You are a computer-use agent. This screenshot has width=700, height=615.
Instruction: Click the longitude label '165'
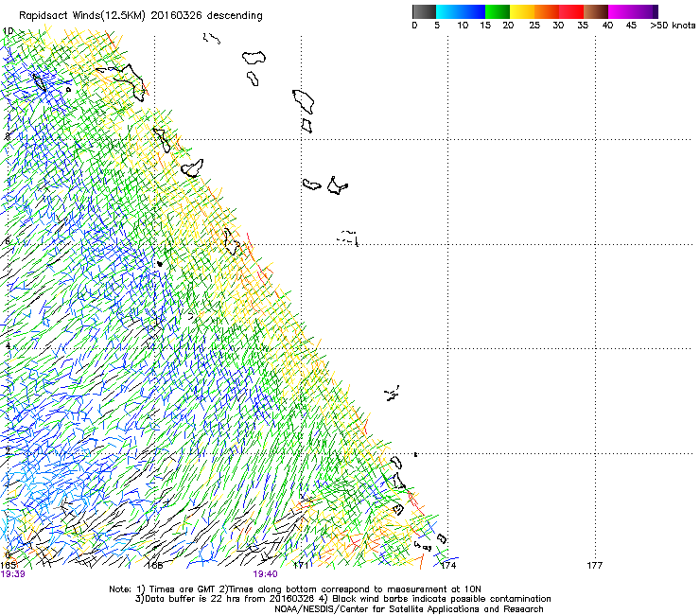coord(9,566)
